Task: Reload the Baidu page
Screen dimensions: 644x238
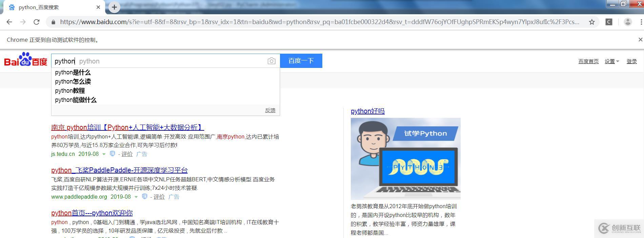Action: point(37,22)
